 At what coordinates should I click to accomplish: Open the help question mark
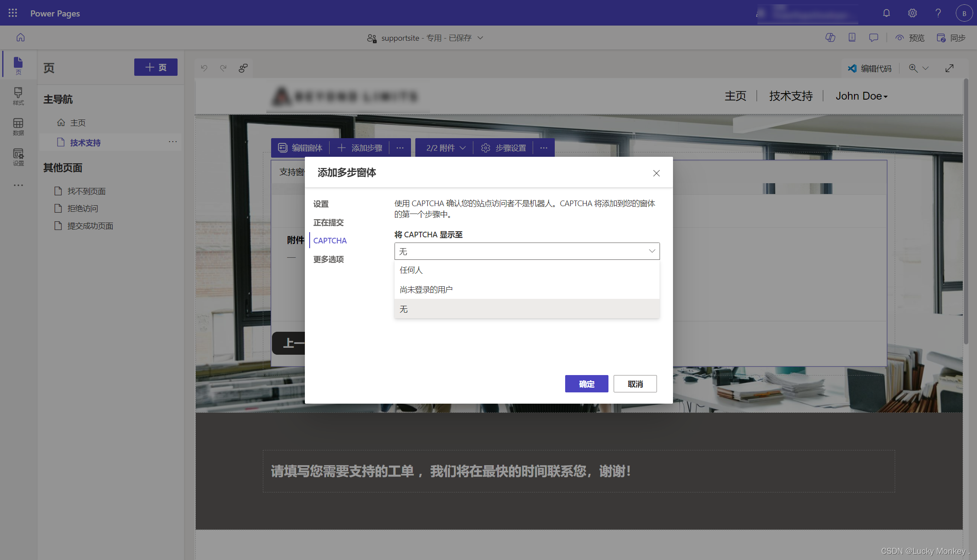[x=938, y=13]
